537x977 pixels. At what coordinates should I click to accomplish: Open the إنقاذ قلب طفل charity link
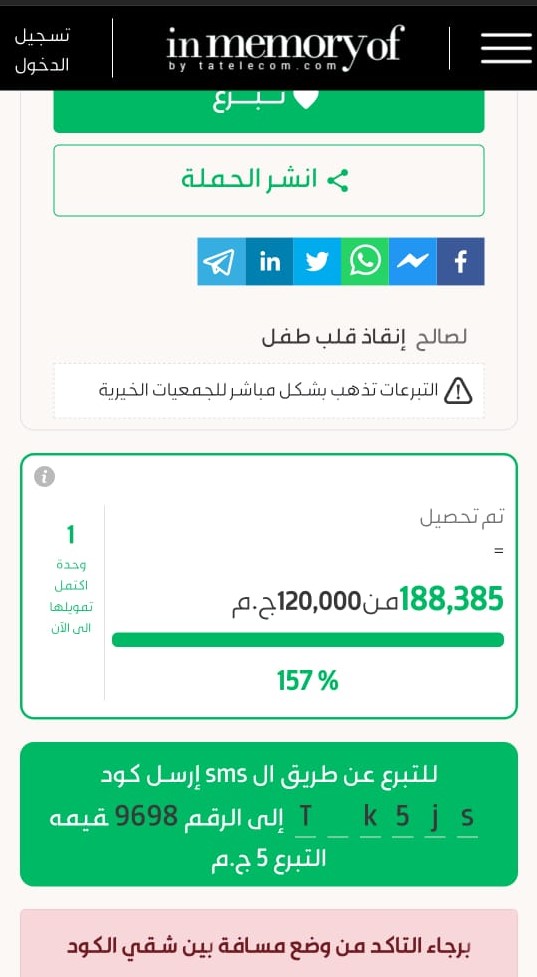coord(333,338)
